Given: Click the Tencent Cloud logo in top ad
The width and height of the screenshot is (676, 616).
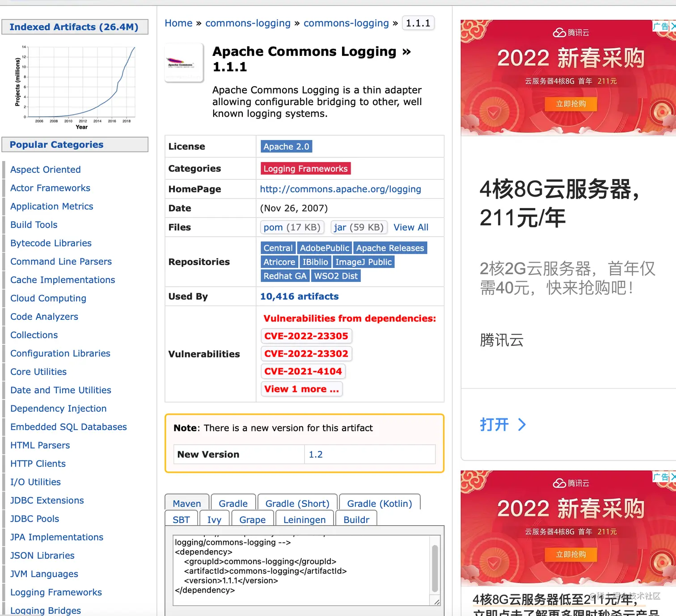Looking at the screenshot, I should (x=571, y=33).
